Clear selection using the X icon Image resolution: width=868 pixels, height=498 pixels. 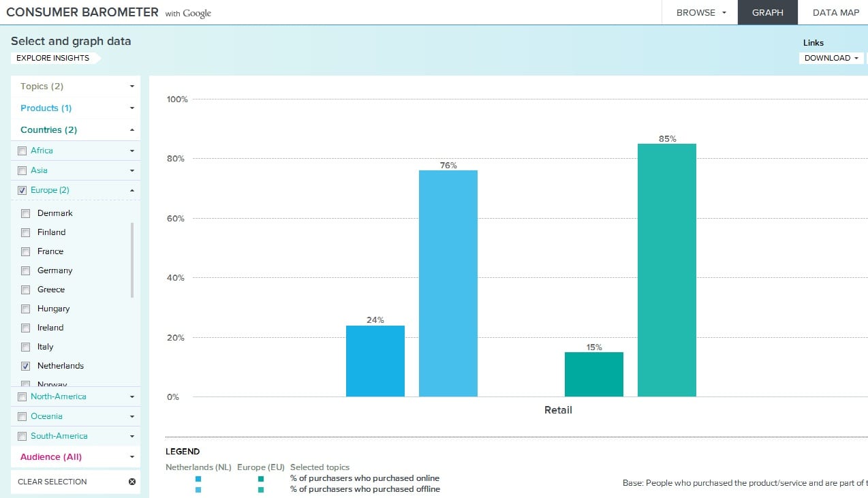pyautogui.click(x=134, y=482)
